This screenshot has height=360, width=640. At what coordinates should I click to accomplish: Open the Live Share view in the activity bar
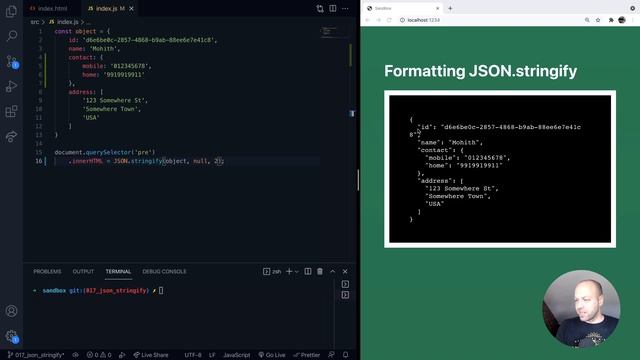pyautogui.click(x=11, y=136)
